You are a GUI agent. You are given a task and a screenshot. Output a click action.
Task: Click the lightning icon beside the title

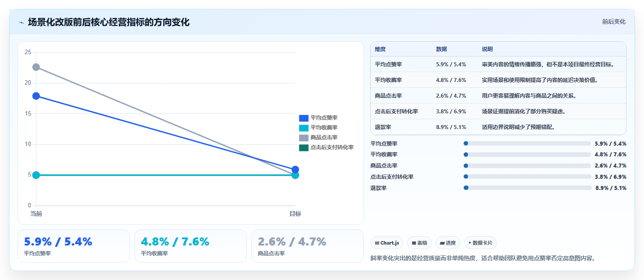coord(22,22)
